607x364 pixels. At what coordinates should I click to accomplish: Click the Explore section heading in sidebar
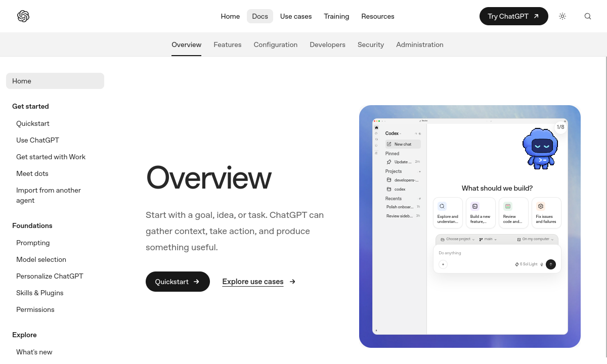[x=24, y=335]
